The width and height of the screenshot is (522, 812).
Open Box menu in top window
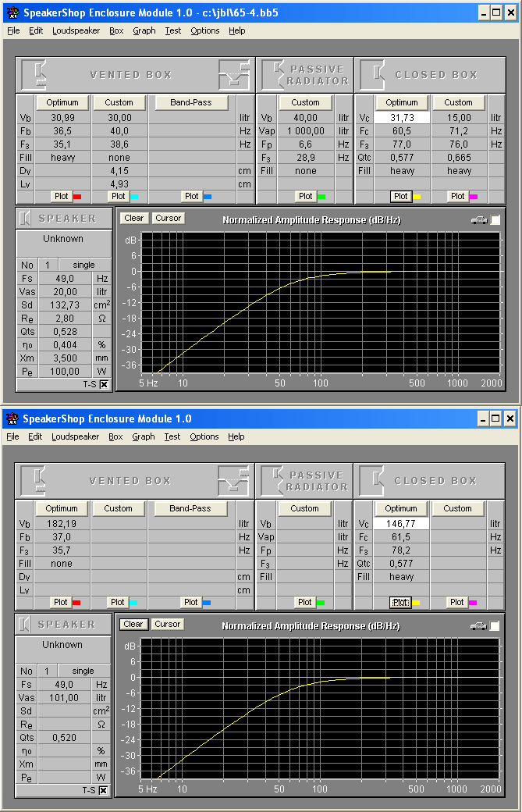(116, 30)
